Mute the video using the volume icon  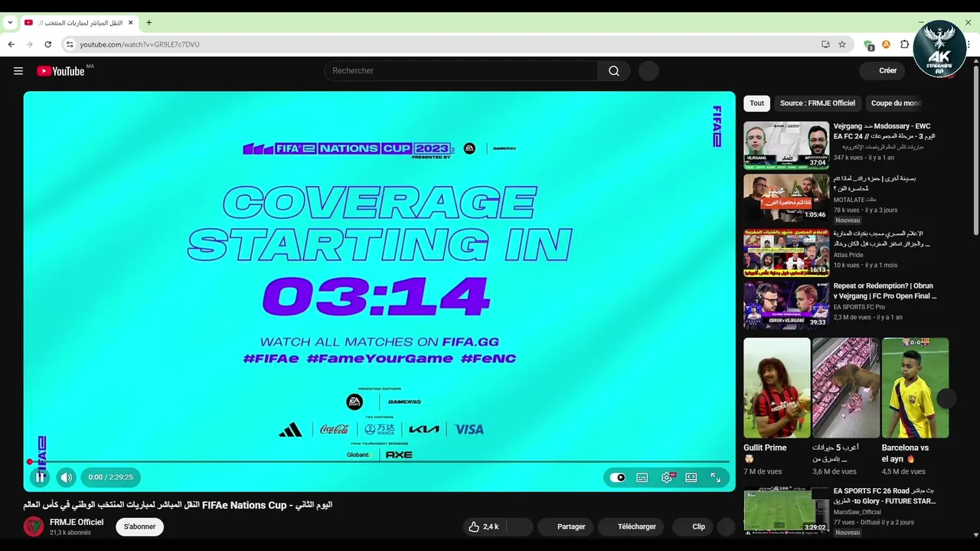click(67, 477)
